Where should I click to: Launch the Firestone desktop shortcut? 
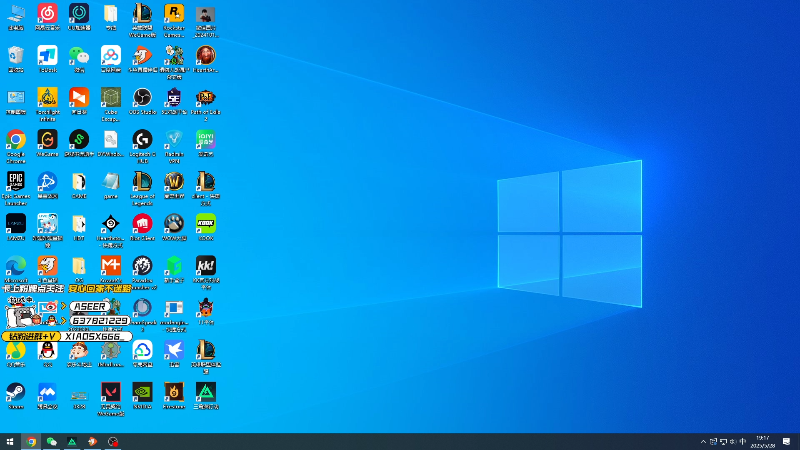coord(174,396)
